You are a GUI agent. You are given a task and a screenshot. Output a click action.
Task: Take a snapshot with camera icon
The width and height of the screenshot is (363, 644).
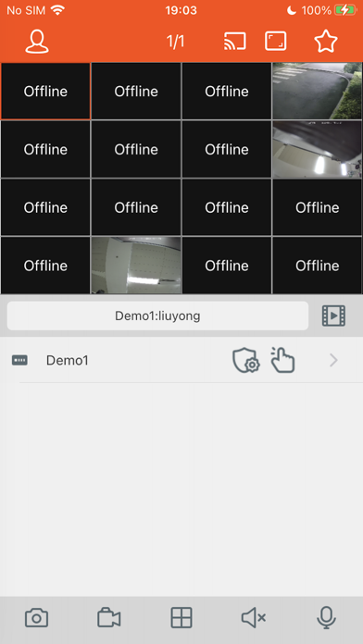pyautogui.click(x=37, y=618)
